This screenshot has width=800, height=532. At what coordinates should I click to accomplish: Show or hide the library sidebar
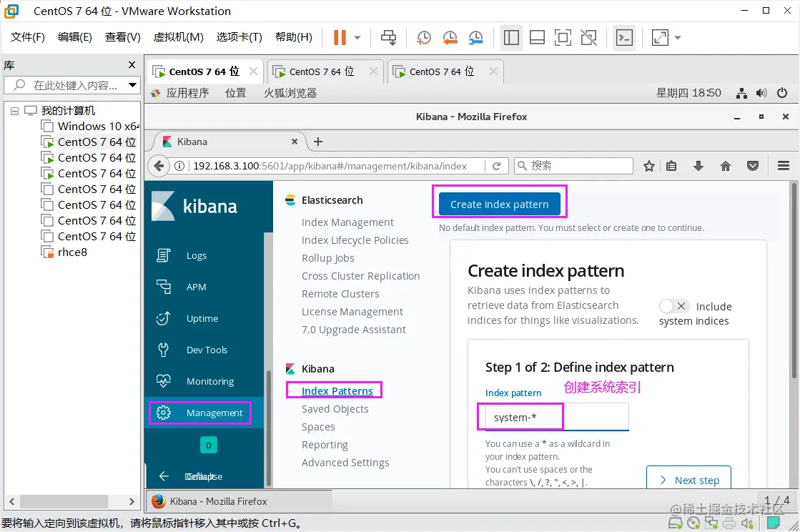(511, 37)
